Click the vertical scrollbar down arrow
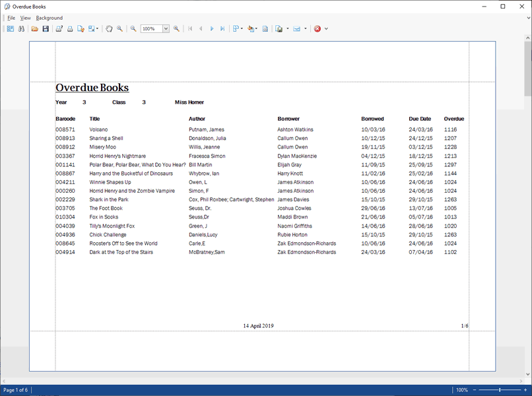The height and width of the screenshot is (396, 532). [527, 374]
